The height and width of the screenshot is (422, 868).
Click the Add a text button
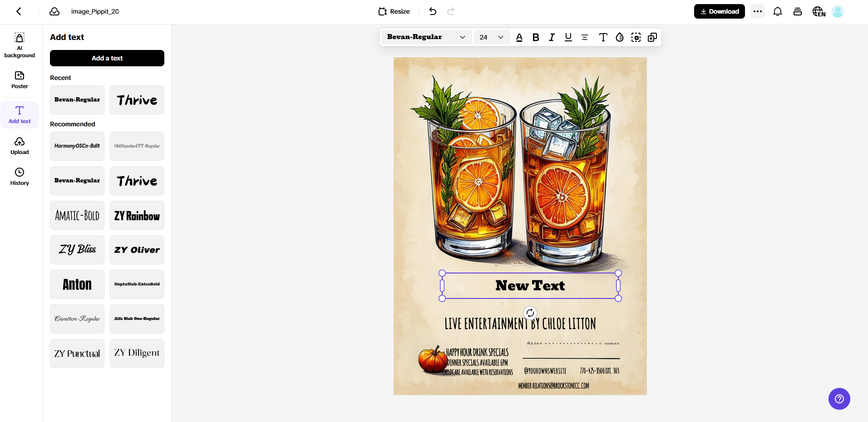107,58
